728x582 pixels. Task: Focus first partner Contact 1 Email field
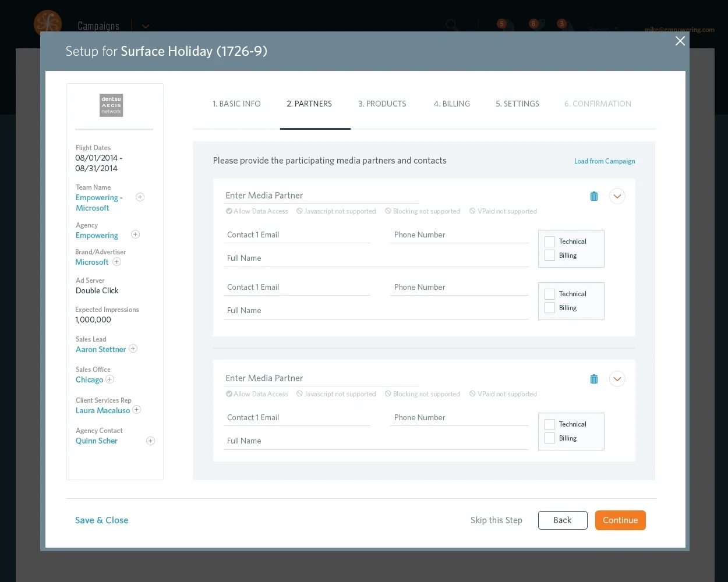pos(297,235)
